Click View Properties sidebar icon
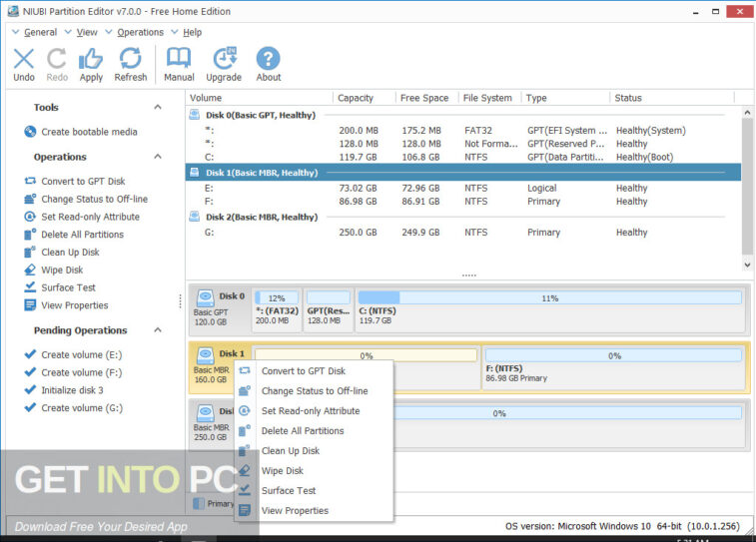 coord(30,305)
